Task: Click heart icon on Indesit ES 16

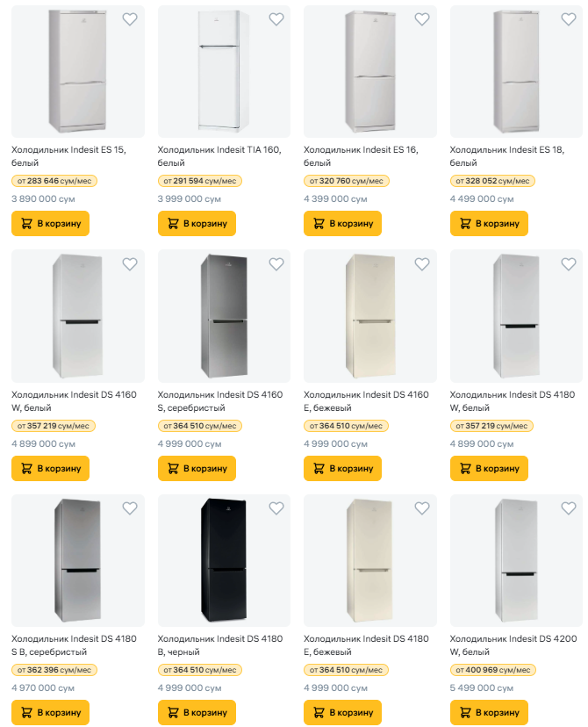Action: (x=422, y=19)
